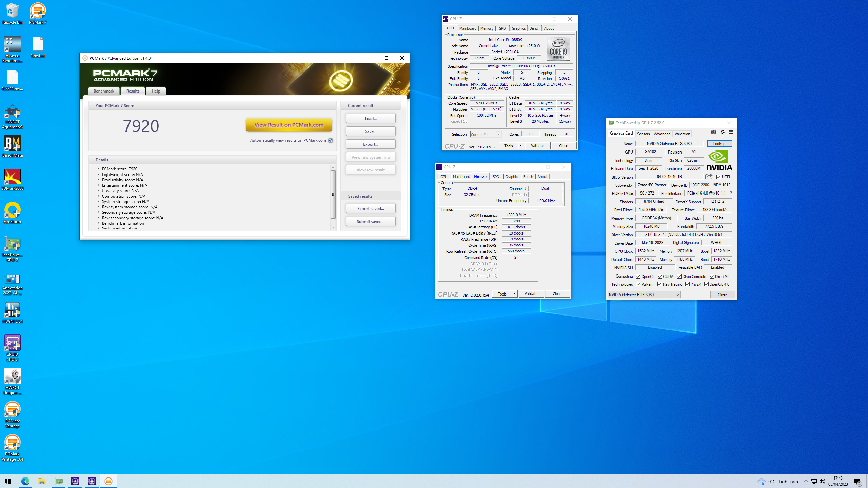
Task: Open the 3DMark2000 desktop icon
Action: point(13,180)
